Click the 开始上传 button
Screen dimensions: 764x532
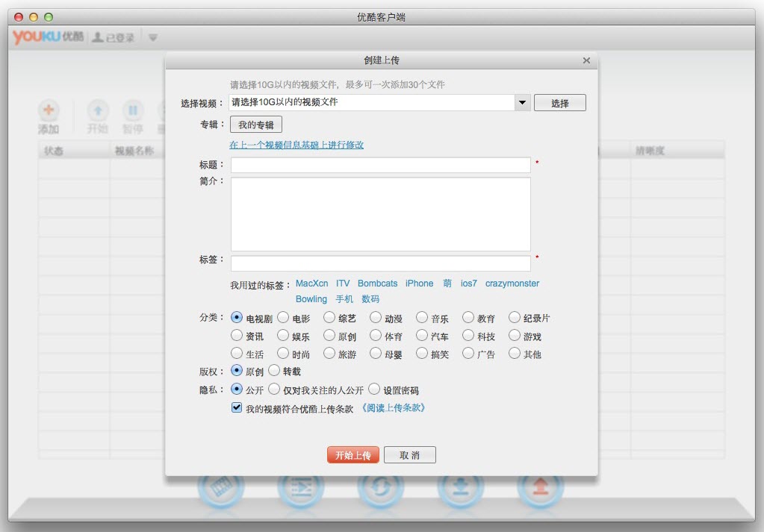(x=353, y=455)
